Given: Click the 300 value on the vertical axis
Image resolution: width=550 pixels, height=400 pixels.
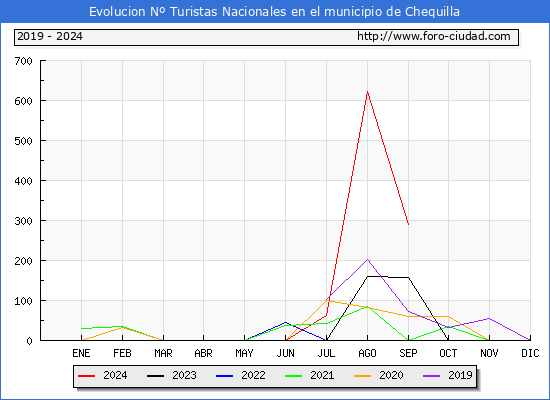Looking at the screenshot, I should 24,221.
